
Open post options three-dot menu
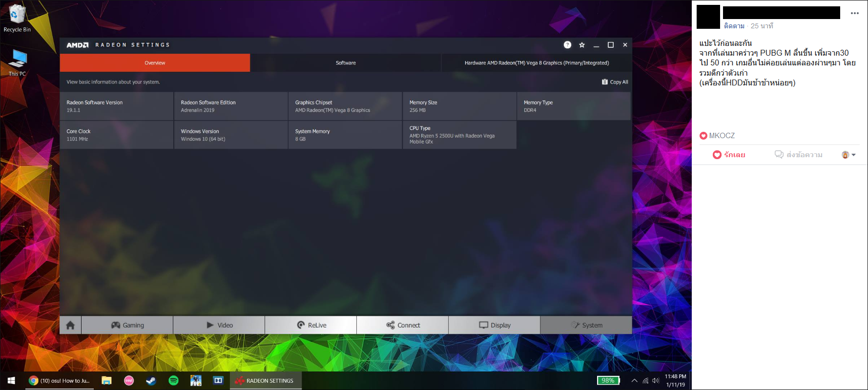(855, 13)
